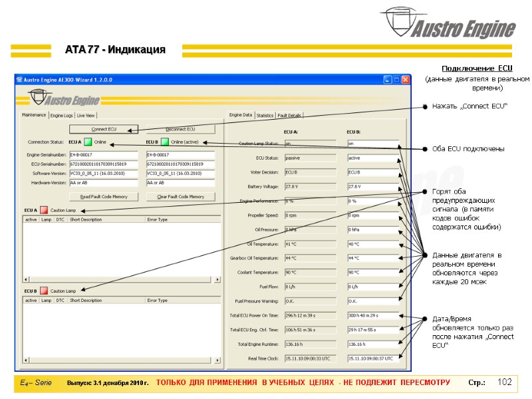Click ECU B Real Time Clock value
Viewport: 532px width, 399px height.
pyautogui.click(x=373, y=358)
